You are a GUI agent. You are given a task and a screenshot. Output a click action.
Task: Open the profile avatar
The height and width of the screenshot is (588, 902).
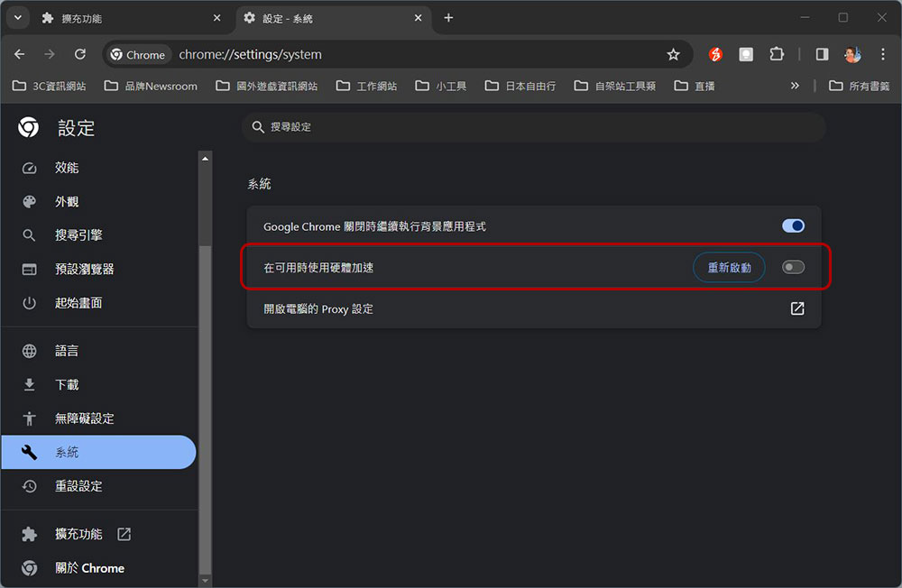coord(852,55)
